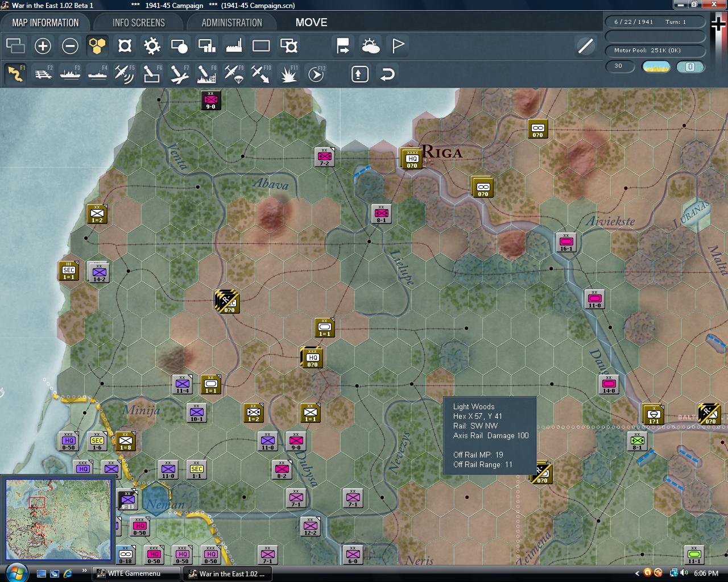Undo last move with curved arrow icon
The width and height of the screenshot is (728, 582).
pyautogui.click(x=387, y=74)
